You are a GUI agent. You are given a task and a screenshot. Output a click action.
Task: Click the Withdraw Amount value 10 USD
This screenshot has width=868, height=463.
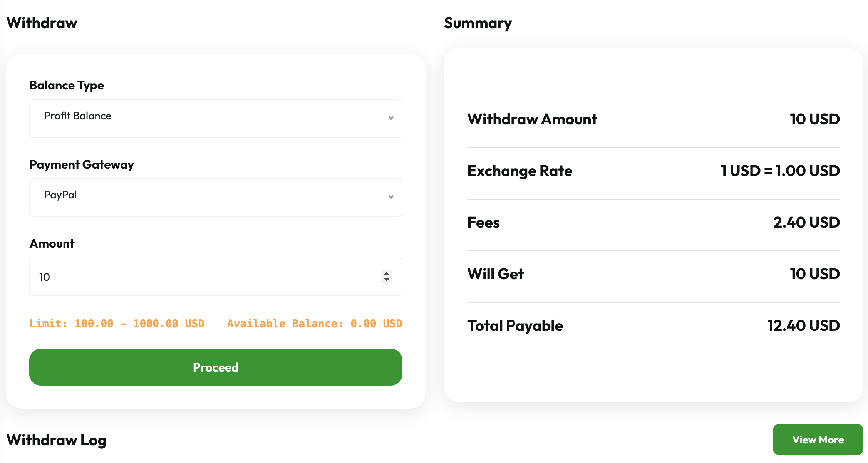[814, 119]
